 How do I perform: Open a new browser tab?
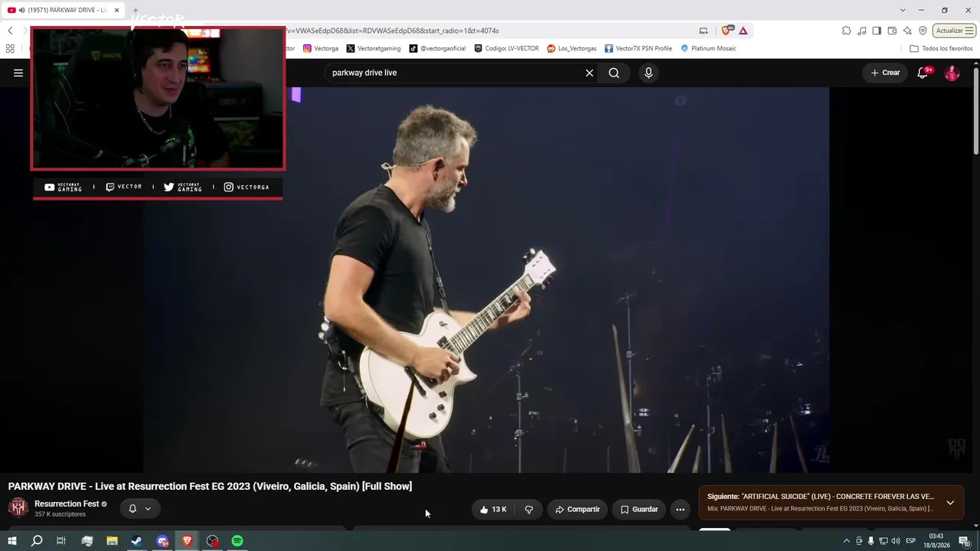tap(136, 10)
